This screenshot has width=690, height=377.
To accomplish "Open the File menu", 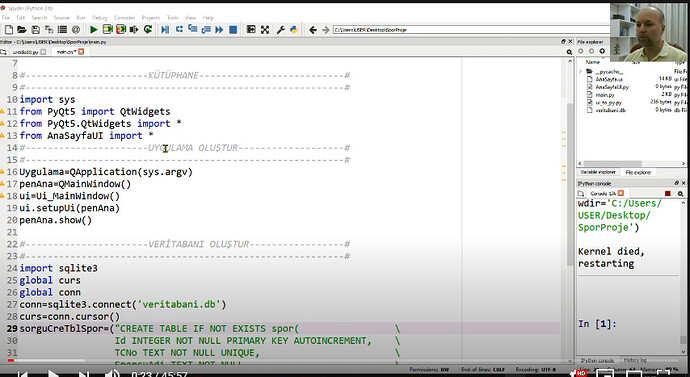I will point(6,18).
